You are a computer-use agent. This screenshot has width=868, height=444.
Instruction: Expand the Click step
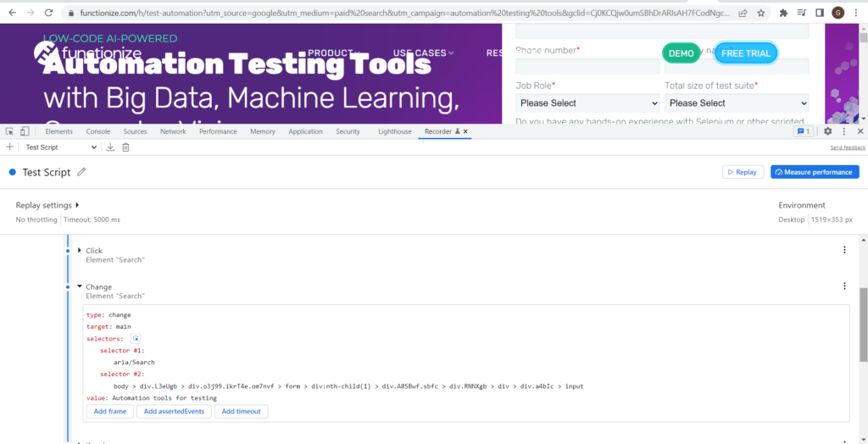(79, 251)
